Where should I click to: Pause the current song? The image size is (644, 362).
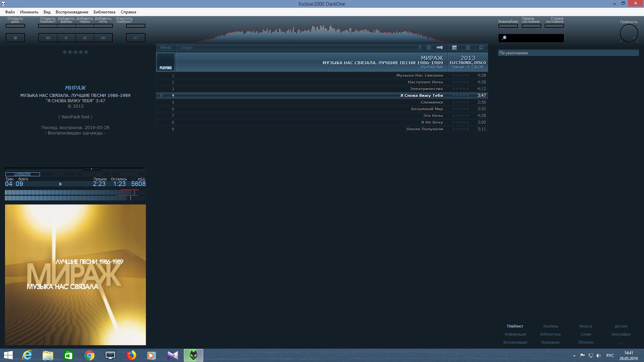point(85,38)
